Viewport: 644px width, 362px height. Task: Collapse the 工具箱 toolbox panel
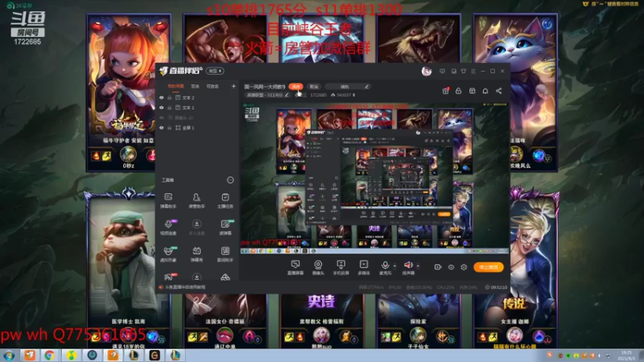230,179
